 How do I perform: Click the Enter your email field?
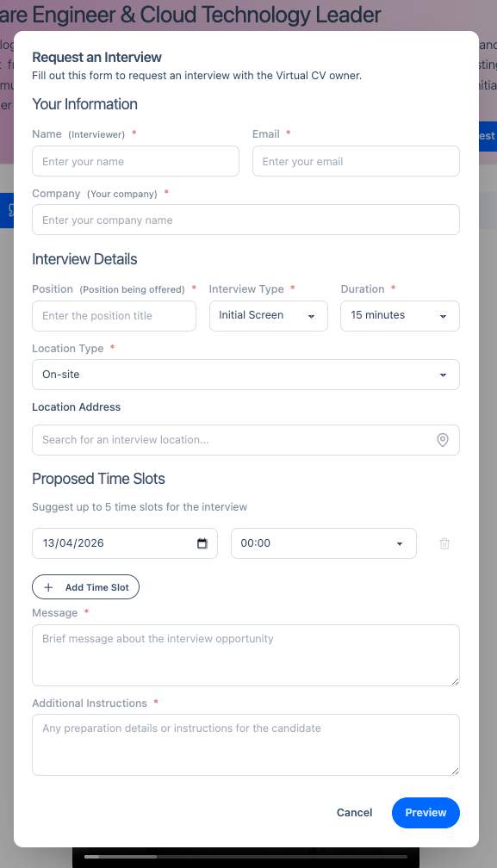tap(356, 161)
